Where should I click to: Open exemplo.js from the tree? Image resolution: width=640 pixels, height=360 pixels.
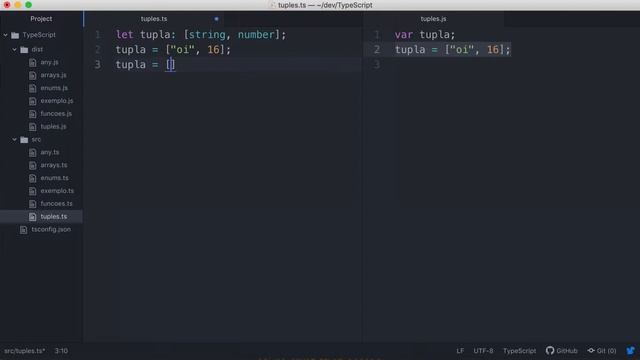pos(57,101)
